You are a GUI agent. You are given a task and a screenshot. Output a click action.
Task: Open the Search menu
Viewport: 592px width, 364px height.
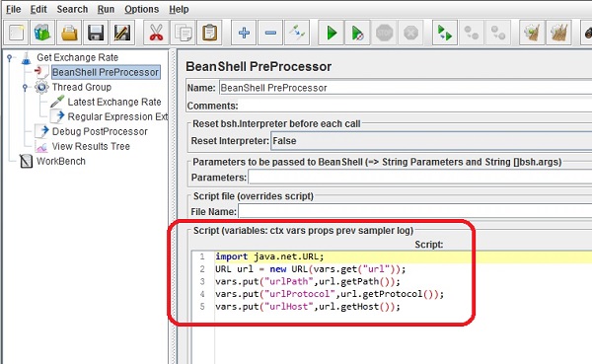click(x=72, y=9)
